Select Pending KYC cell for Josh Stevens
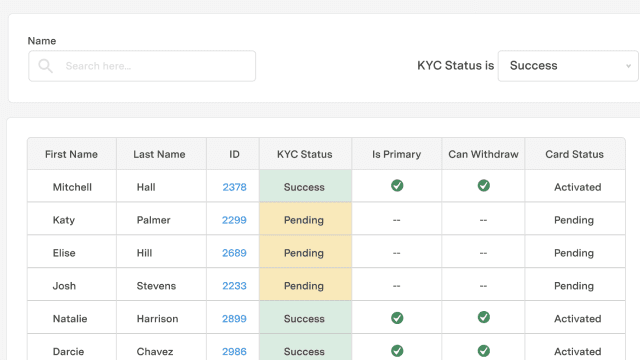This screenshot has width=640, height=360. [305, 285]
